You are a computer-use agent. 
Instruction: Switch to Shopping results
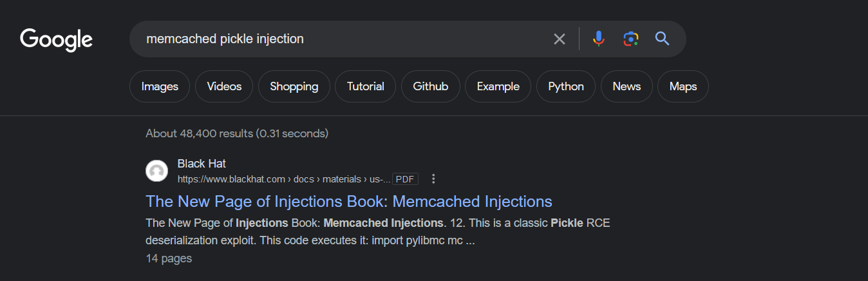[x=294, y=86]
